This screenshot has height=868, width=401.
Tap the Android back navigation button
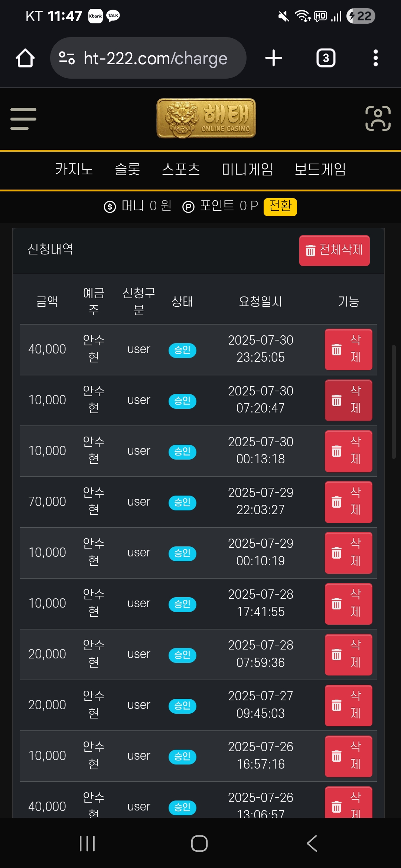pos(312,844)
